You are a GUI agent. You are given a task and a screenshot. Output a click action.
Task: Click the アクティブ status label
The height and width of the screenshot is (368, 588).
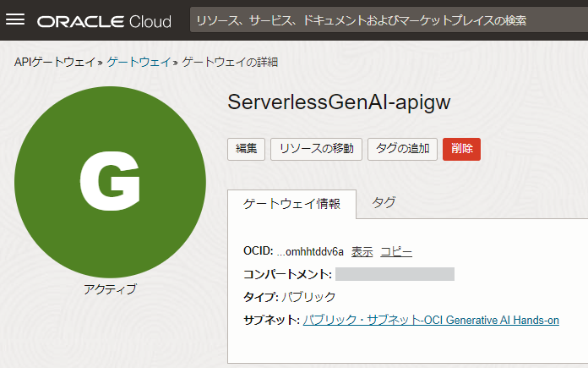(110, 289)
